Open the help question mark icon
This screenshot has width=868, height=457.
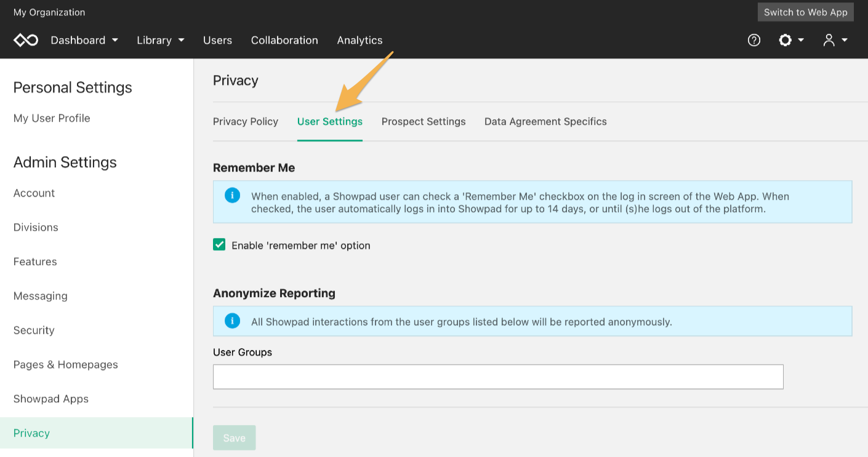754,40
